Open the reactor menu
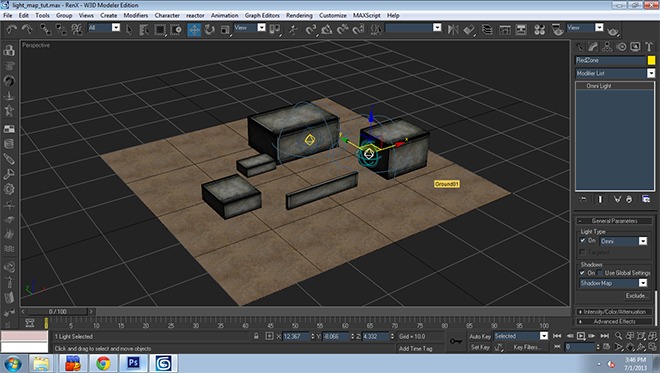660x373 pixels. click(195, 15)
